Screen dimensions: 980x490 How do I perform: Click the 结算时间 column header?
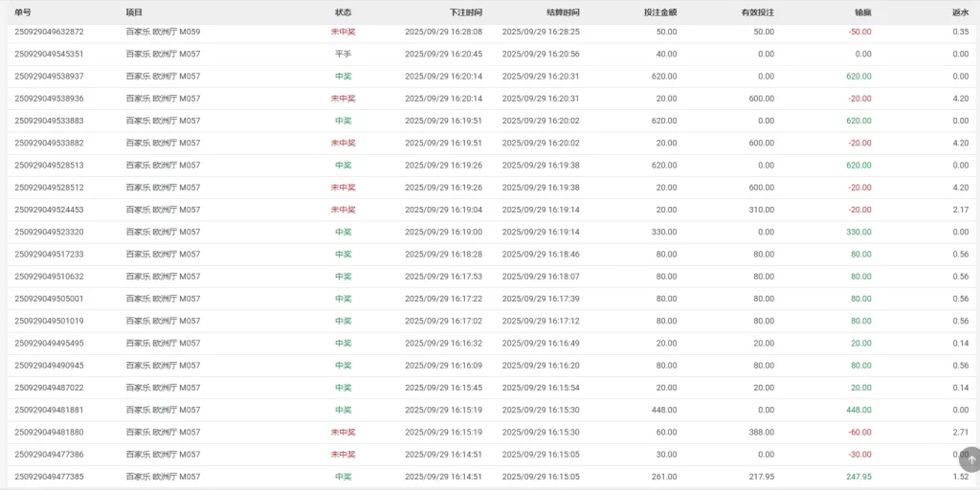[563, 12]
